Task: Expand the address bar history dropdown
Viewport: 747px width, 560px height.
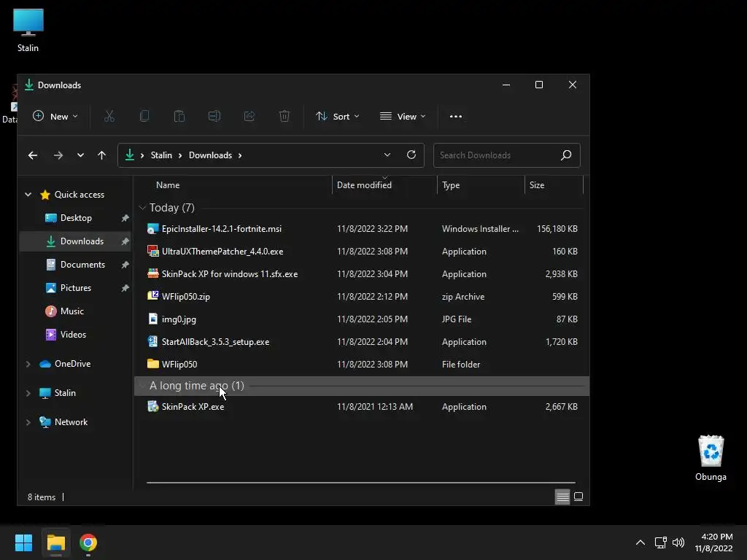Action: click(387, 155)
